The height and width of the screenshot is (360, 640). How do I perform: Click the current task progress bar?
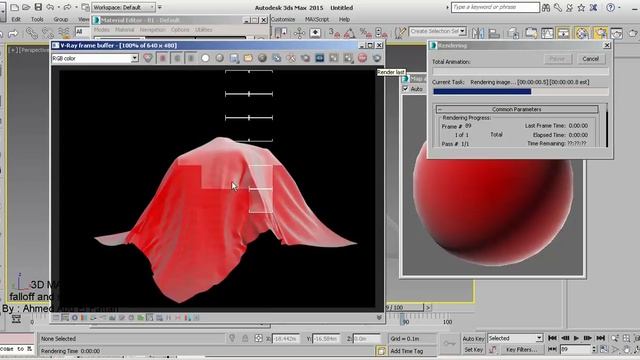520,92
